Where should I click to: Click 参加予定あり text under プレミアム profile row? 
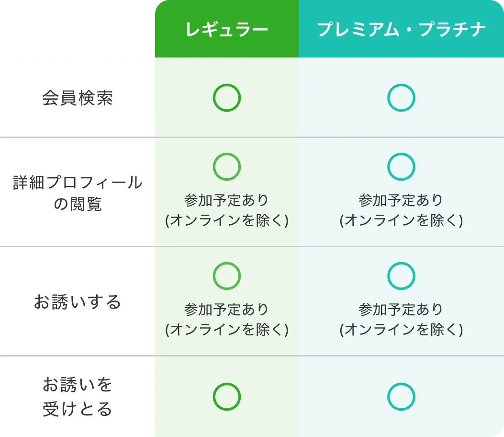pyautogui.click(x=401, y=200)
